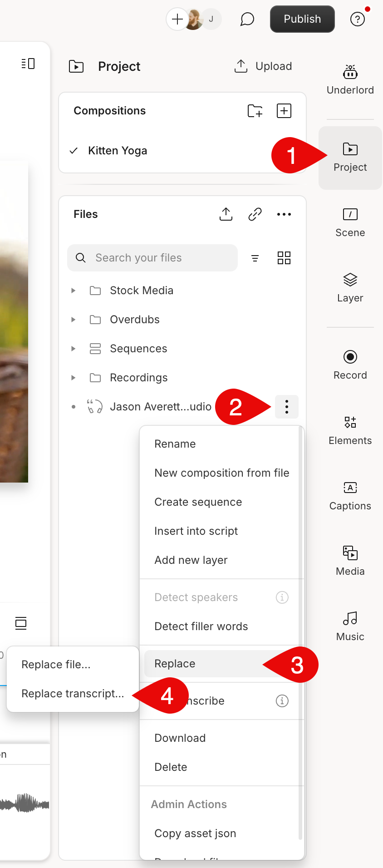This screenshot has height=868, width=383.
Task: Create a new compositions folder
Action: 255,111
